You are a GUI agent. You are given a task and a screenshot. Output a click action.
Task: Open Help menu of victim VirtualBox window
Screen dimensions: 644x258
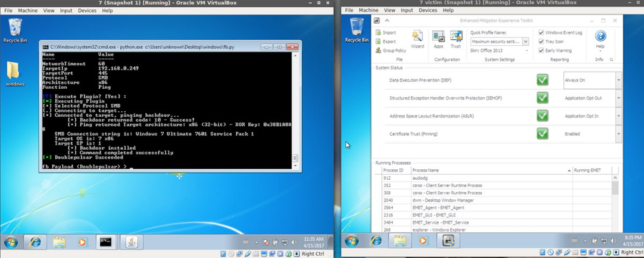(x=448, y=10)
